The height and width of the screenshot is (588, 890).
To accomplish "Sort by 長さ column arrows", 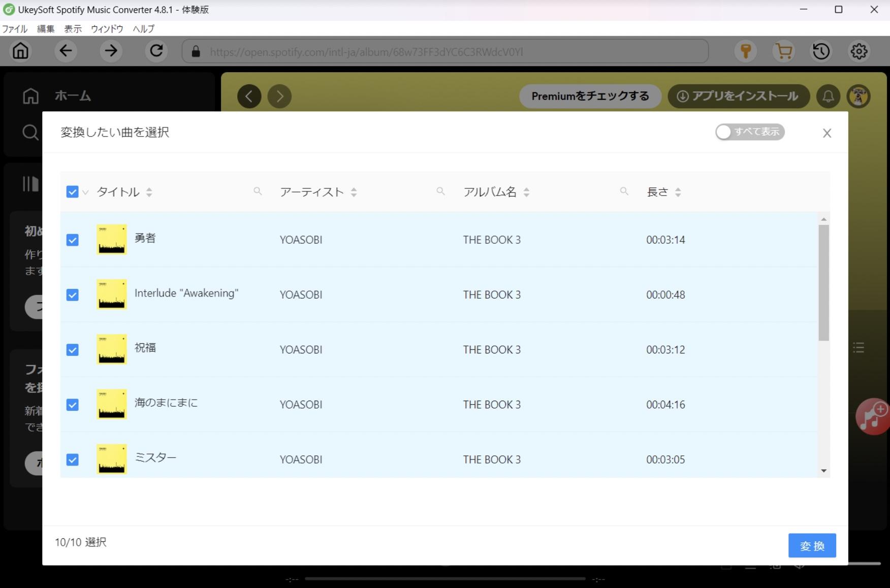I will tap(678, 192).
